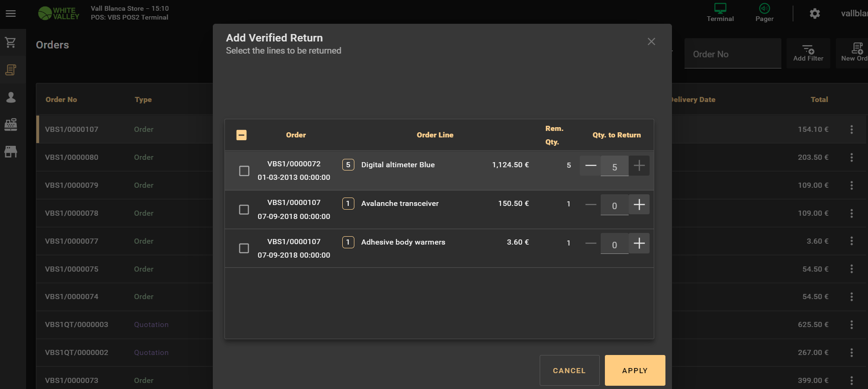Increase Avalanche transceiver return quantity

pyautogui.click(x=639, y=205)
